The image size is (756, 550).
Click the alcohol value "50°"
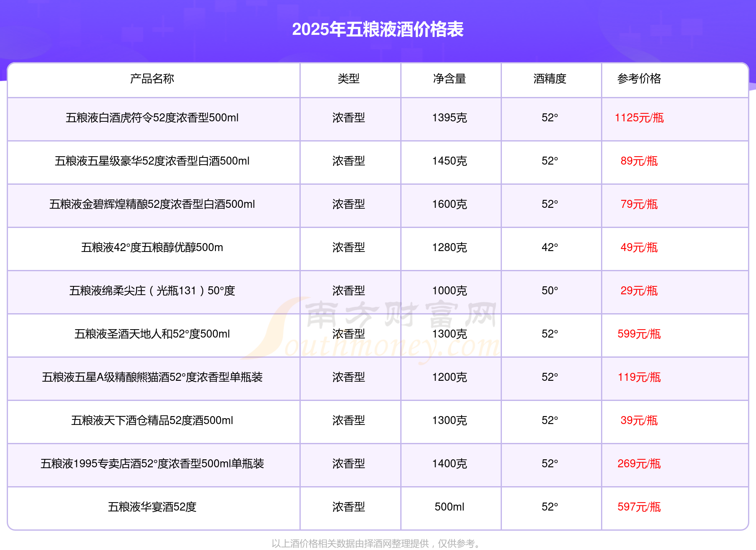coord(550,291)
